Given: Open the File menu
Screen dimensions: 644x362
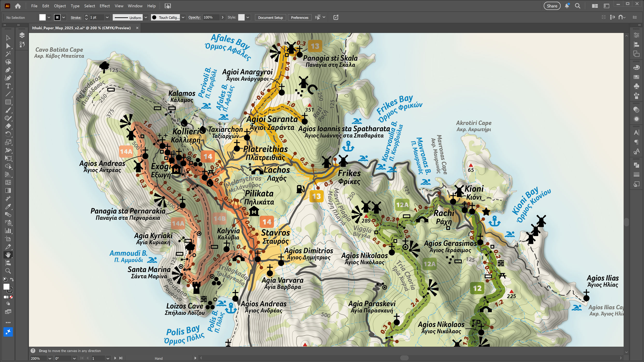Looking at the screenshot, I should click(x=34, y=6).
